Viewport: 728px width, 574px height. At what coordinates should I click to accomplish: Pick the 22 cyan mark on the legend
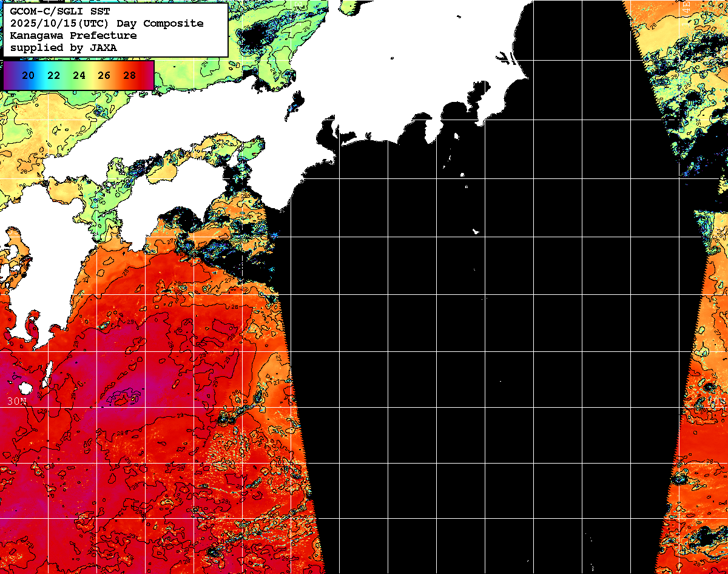[53, 76]
